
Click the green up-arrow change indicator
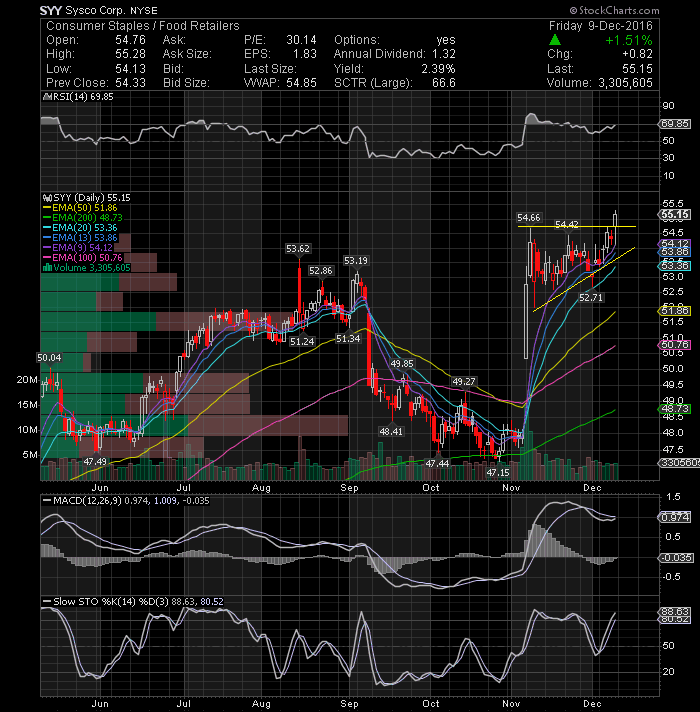click(x=554, y=40)
